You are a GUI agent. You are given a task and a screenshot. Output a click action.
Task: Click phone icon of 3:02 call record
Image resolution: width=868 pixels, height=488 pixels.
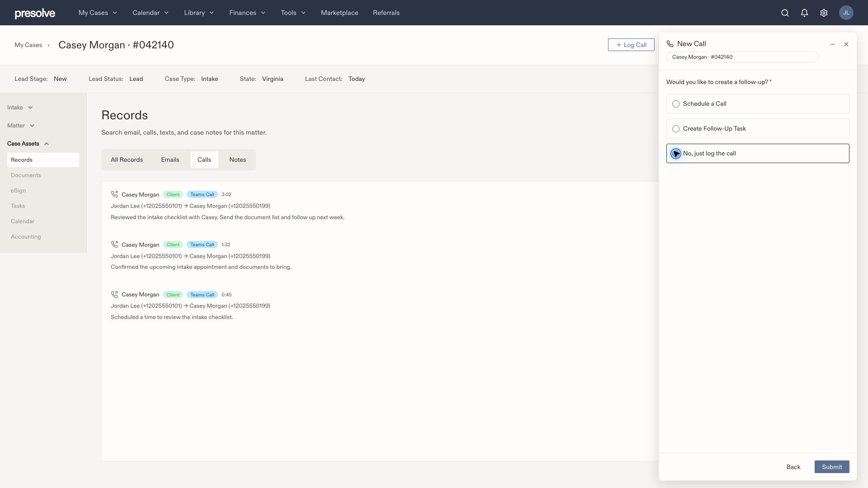click(x=114, y=194)
